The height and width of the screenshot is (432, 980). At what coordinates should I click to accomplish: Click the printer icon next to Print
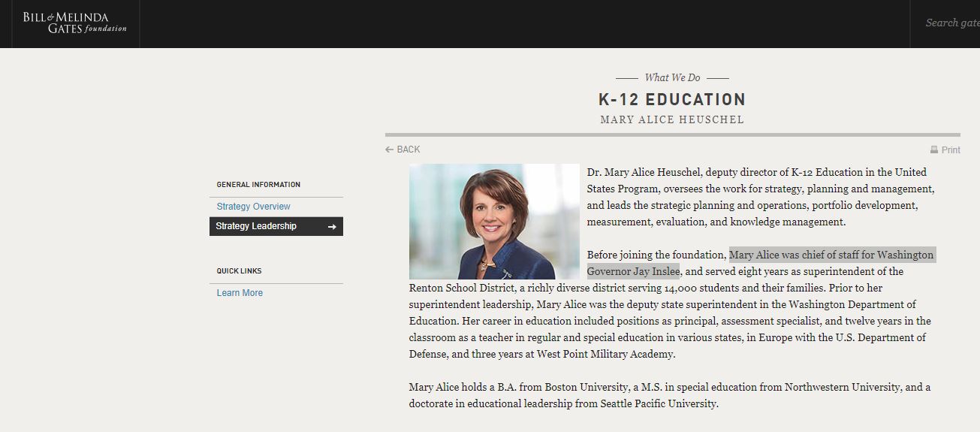934,150
